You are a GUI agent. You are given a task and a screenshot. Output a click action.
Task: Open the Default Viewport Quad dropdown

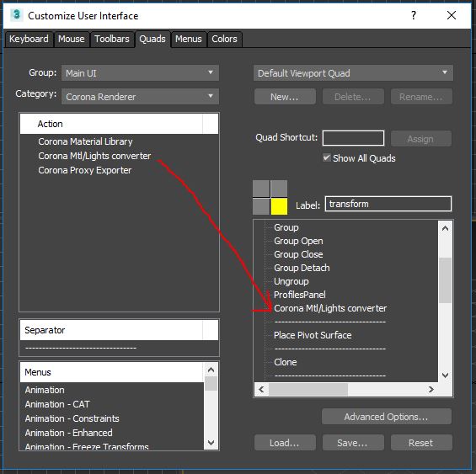[353, 73]
